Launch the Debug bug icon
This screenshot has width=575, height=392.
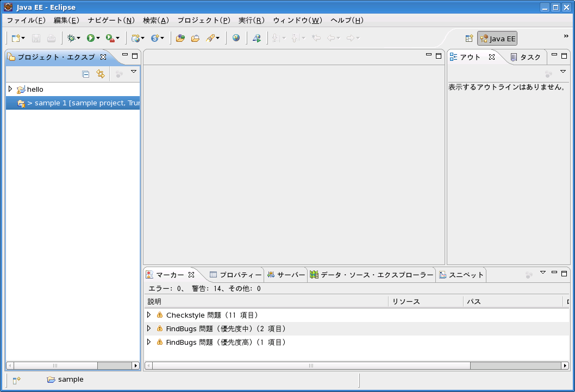71,38
